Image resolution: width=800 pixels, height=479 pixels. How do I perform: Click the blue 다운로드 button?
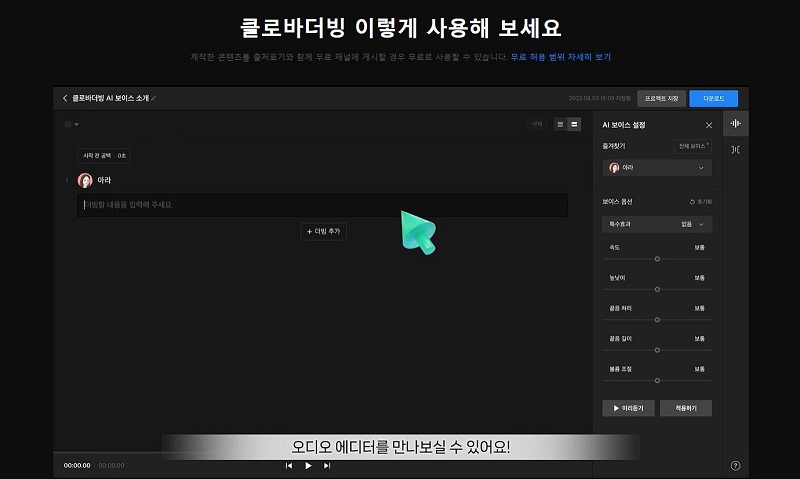pos(713,98)
